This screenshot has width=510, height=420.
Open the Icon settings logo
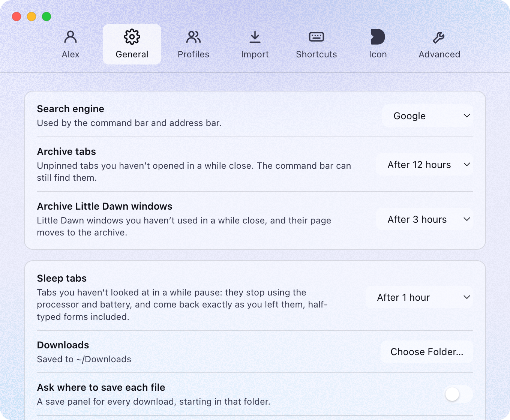(378, 37)
